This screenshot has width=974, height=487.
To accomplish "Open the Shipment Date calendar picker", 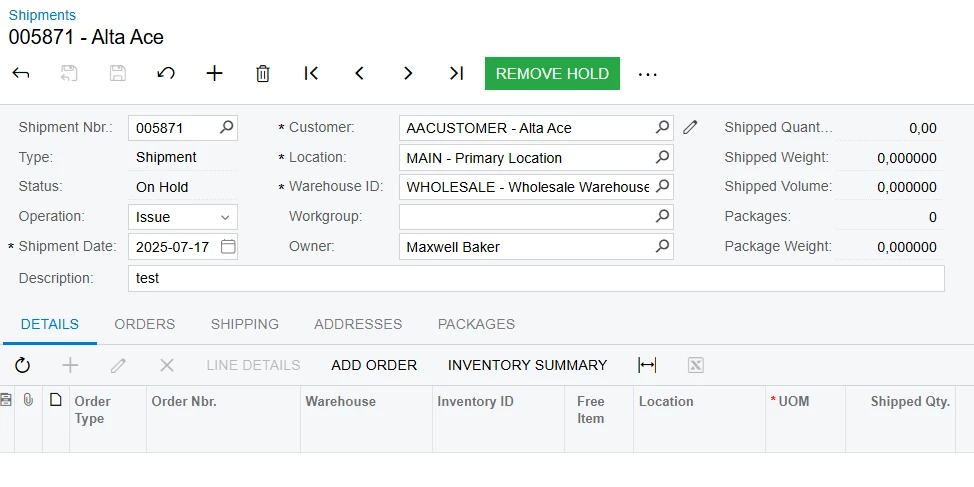I will [228, 247].
